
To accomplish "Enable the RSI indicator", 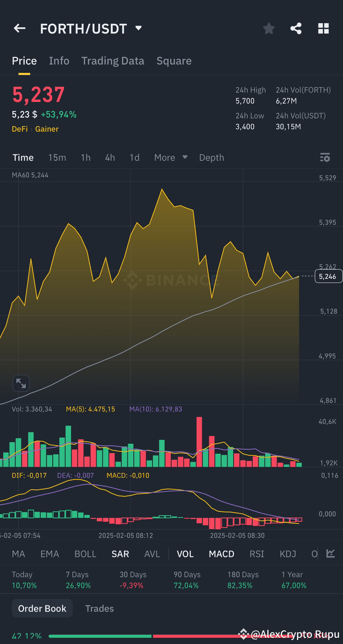I will (256, 553).
